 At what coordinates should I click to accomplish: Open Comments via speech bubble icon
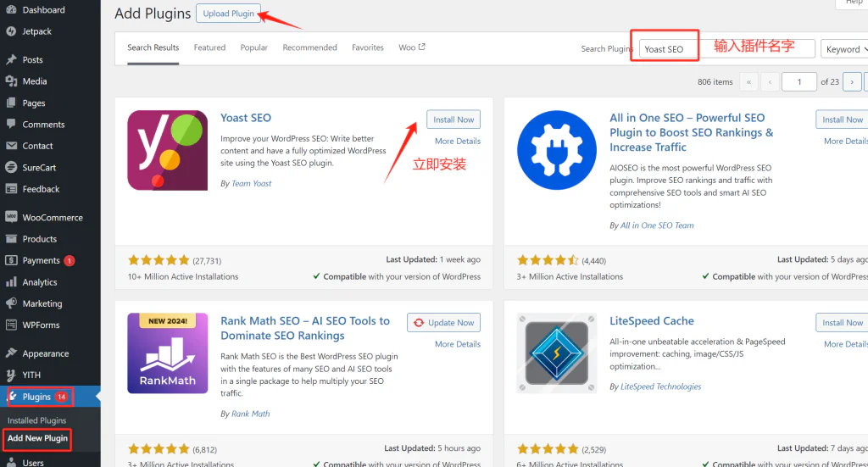pyautogui.click(x=11, y=125)
